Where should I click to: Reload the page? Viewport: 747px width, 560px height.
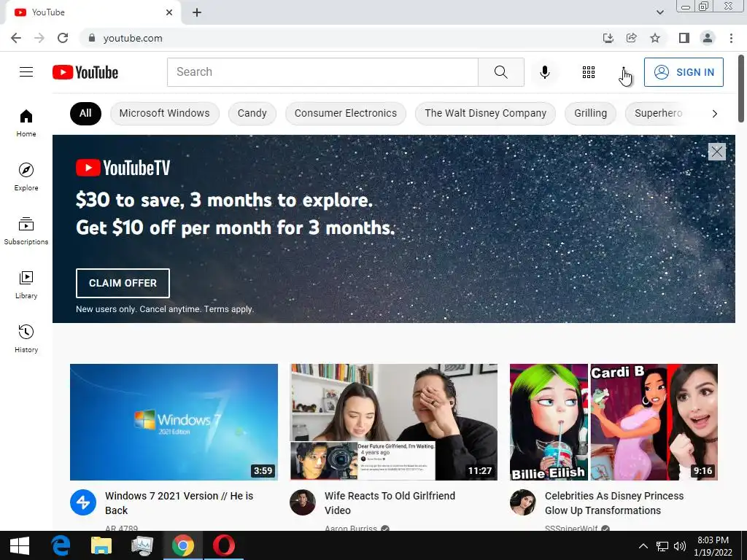[63, 38]
